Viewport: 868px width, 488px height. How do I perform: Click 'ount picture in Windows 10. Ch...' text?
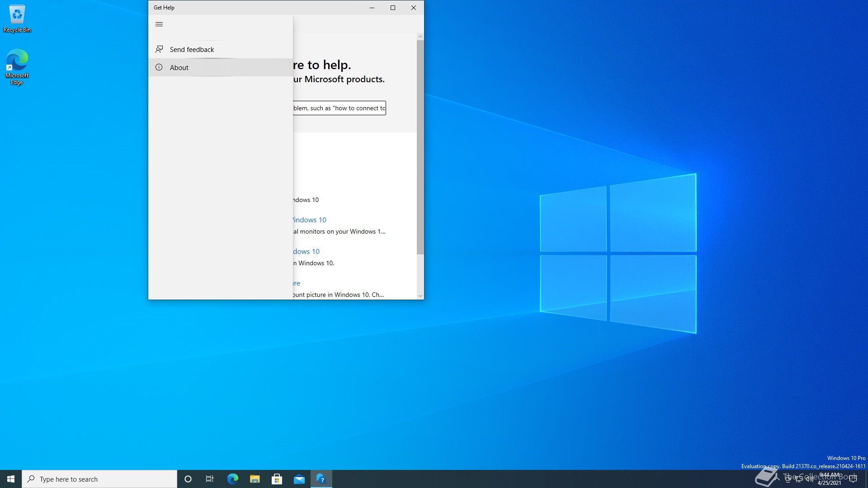click(338, 295)
